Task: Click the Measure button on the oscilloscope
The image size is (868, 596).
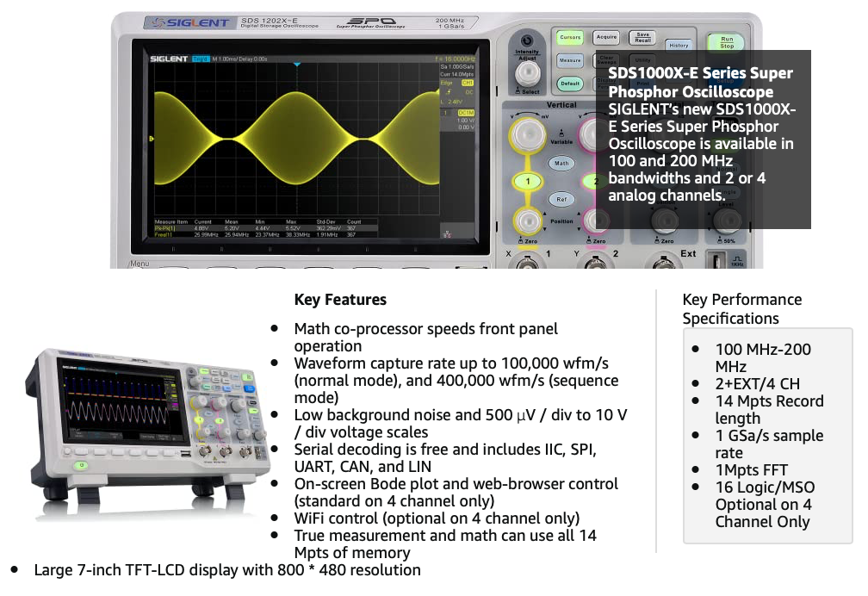Action: coord(570,60)
